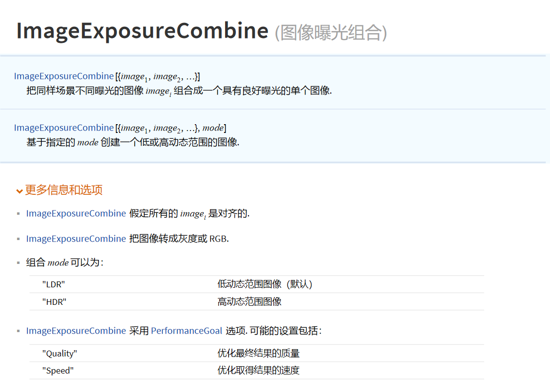This screenshot has height=392, width=550.
Task: Click the gray (图像曝光组合) subtitle
Action: (331, 33)
